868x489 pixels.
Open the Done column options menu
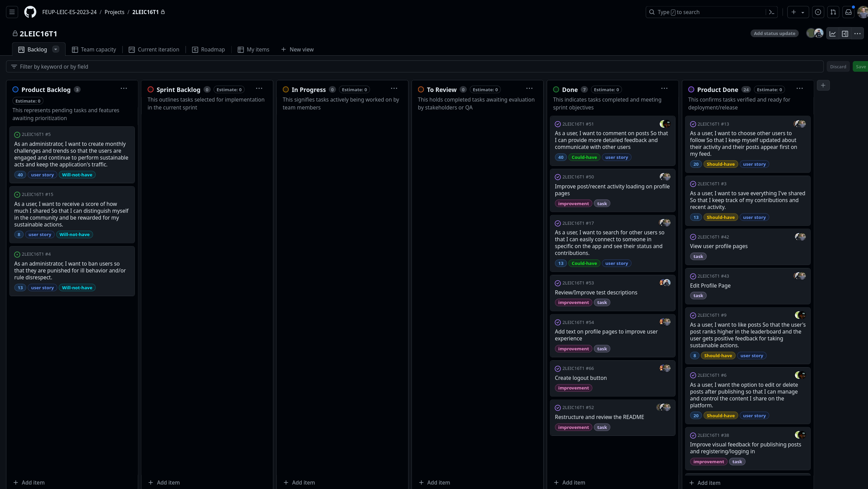(664, 89)
